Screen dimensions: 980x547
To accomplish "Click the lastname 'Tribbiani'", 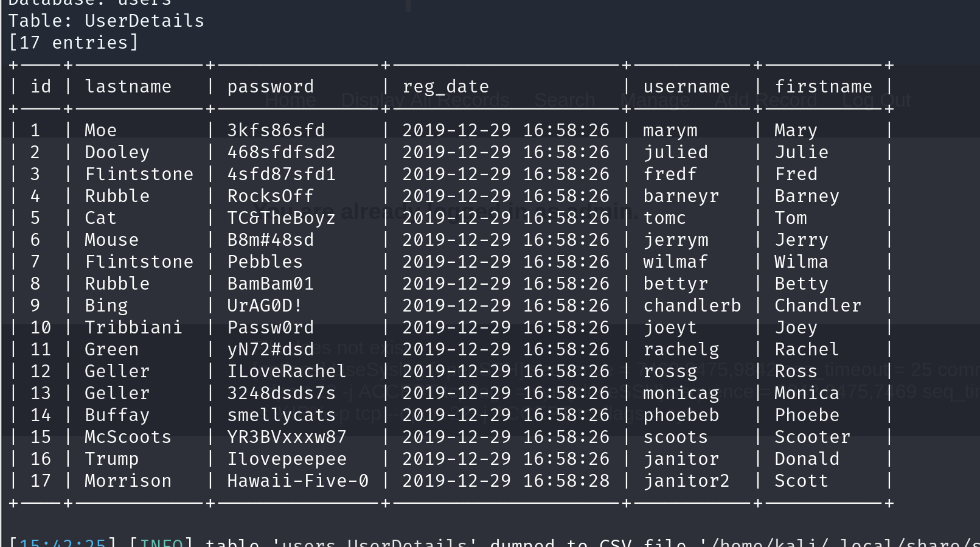I will coord(133,327).
